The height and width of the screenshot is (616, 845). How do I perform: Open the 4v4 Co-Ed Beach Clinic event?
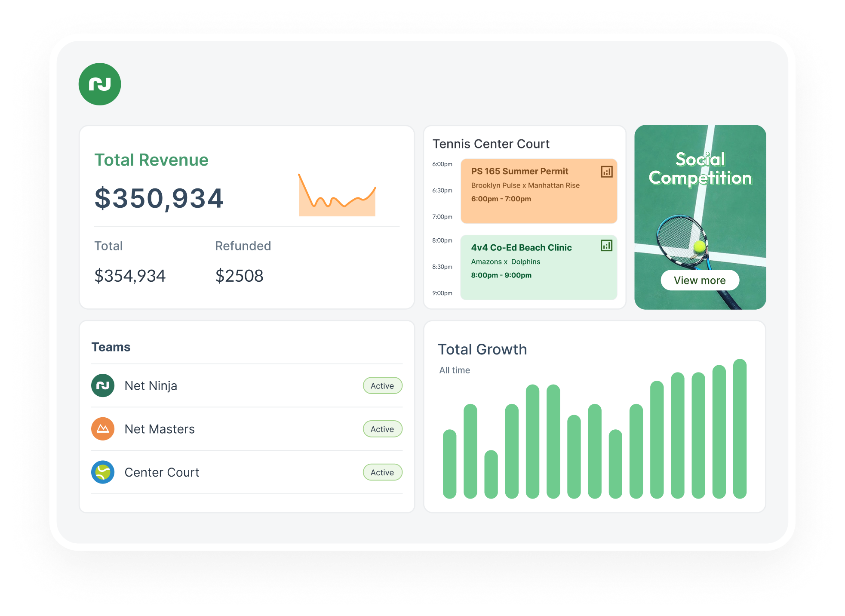[x=521, y=248]
